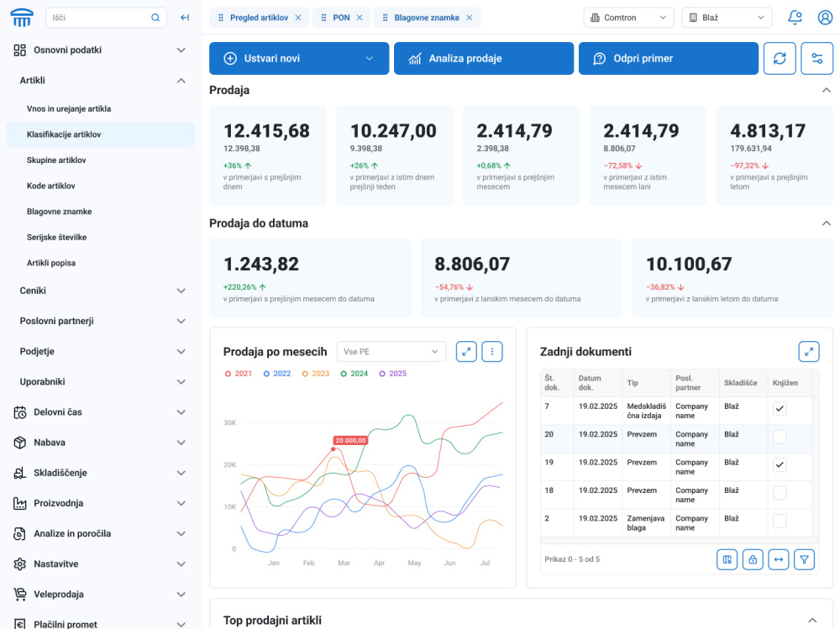This screenshot has height=629, width=840.
Task: Close the Blagovne znamke tab
Action: (x=470, y=18)
